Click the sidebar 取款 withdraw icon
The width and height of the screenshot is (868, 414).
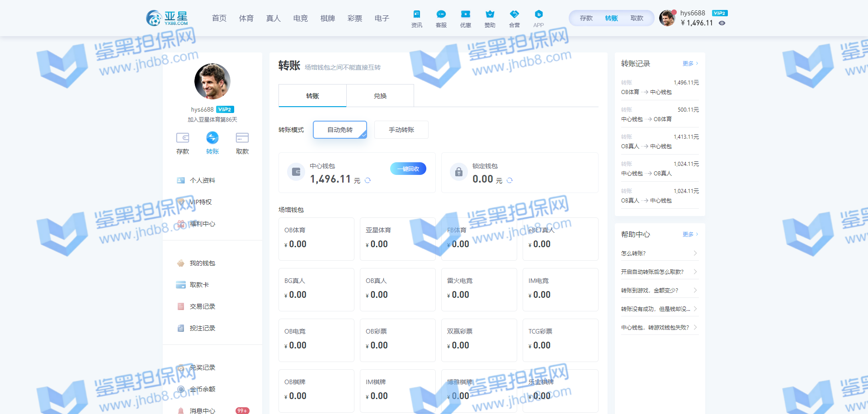[x=242, y=138]
